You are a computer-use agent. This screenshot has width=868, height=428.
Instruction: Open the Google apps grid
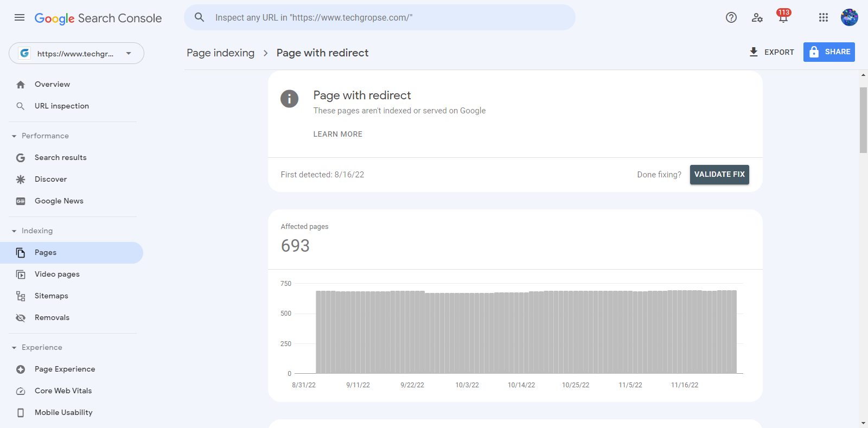(824, 17)
